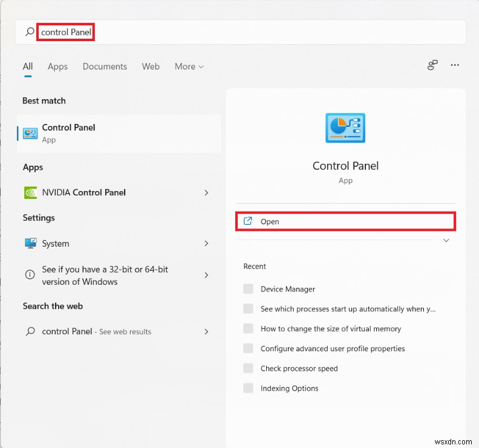Expand the web results chevron for control Panel
This screenshot has height=448, width=479.
tap(206, 331)
